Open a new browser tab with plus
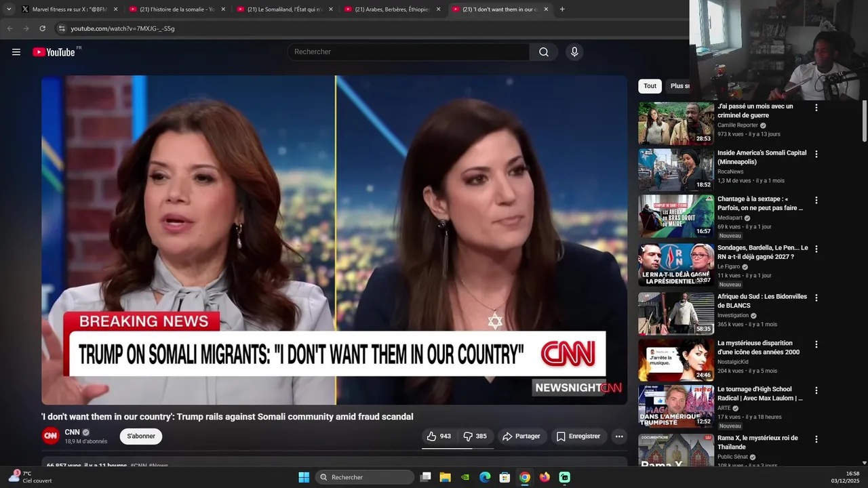The width and height of the screenshot is (868, 488). click(x=562, y=9)
